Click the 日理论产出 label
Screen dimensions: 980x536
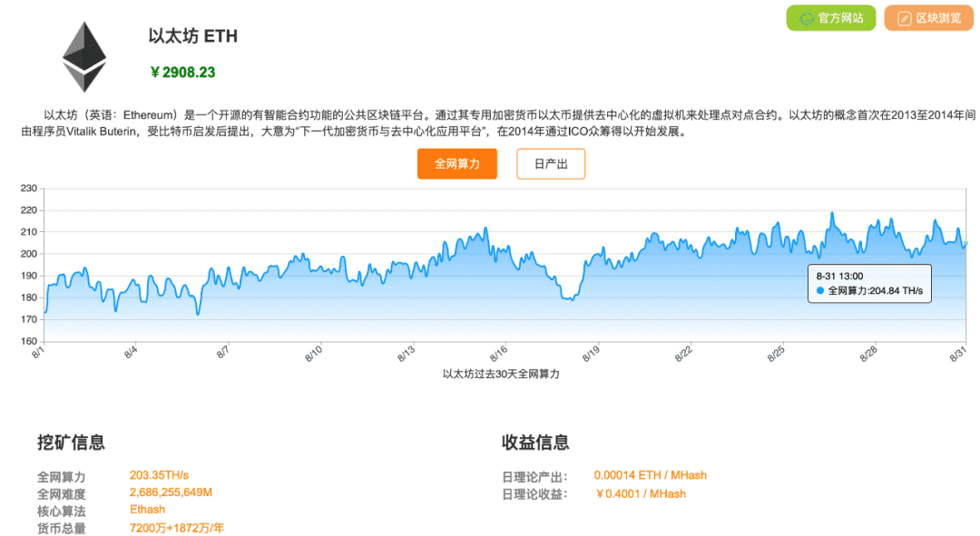[x=534, y=477]
